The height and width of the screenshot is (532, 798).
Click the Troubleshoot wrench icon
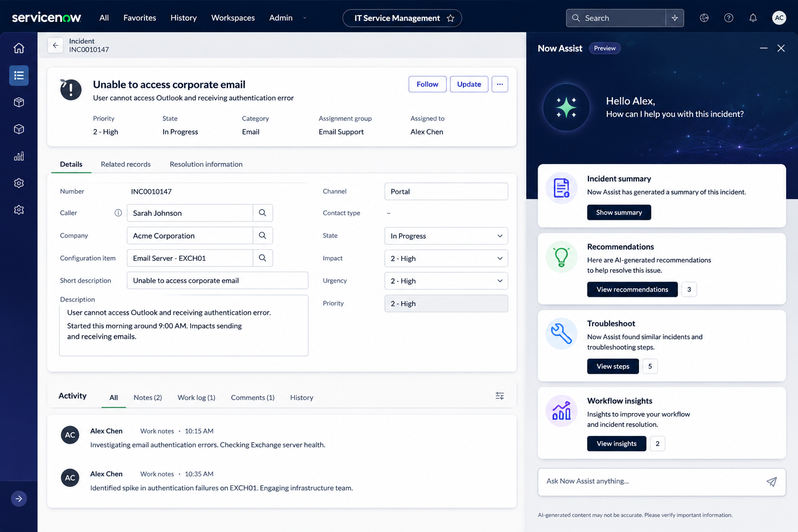[x=562, y=334]
